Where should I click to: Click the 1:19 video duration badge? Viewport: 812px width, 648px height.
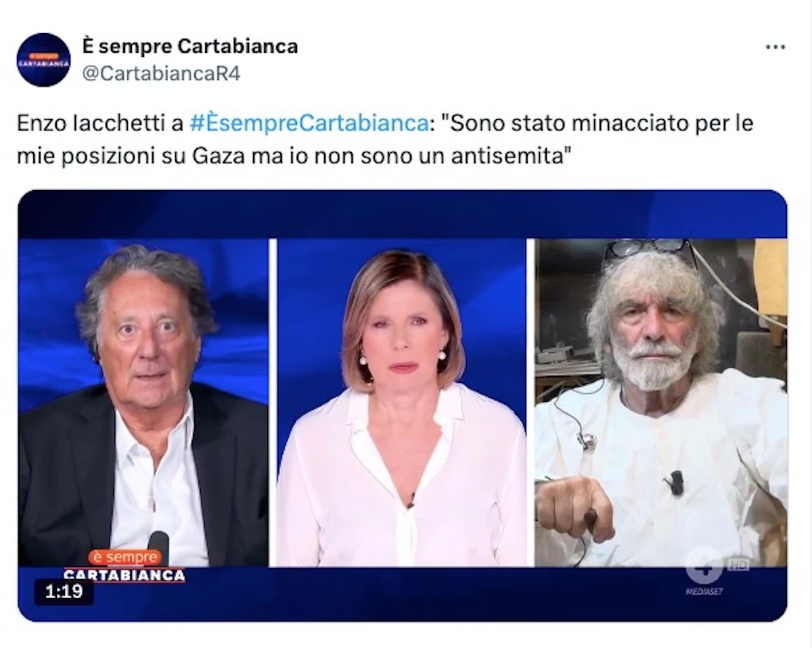coord(64,592)
